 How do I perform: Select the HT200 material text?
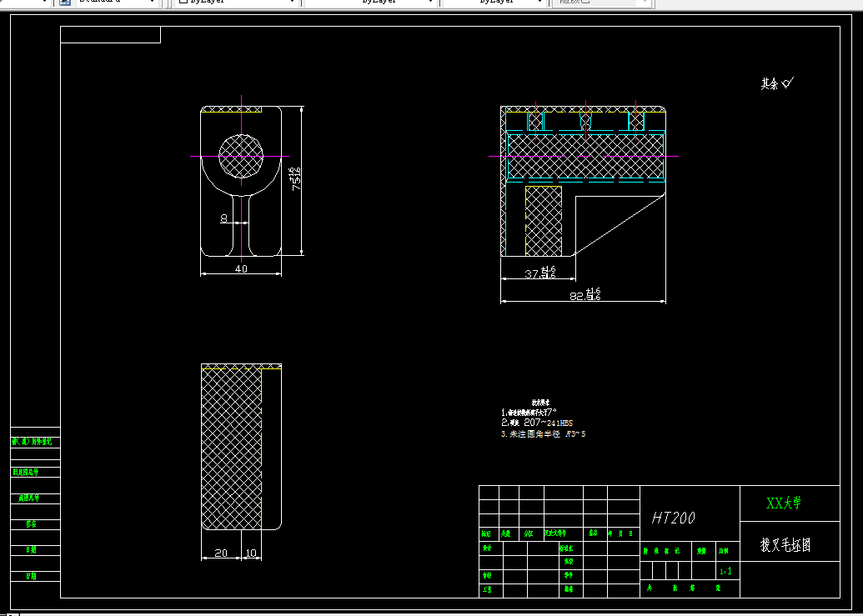[673, 518]
